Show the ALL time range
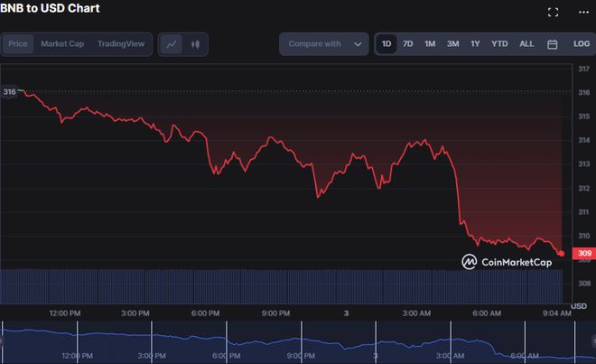This screenshot has width=596, height=364. pyautogui.click(x=526, y=43)
